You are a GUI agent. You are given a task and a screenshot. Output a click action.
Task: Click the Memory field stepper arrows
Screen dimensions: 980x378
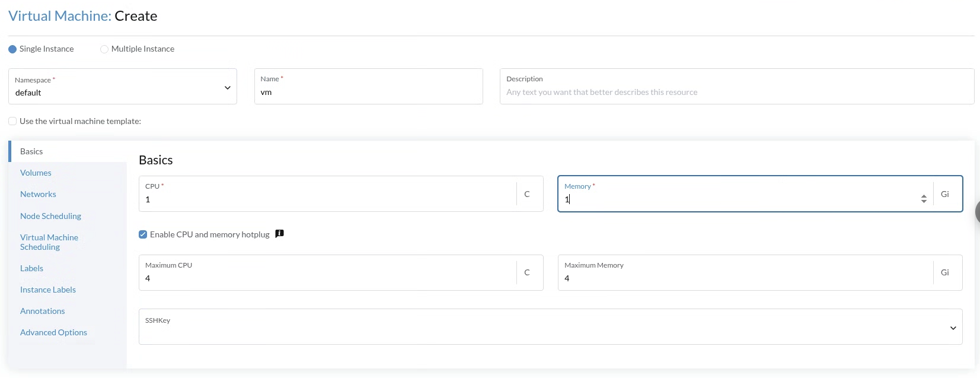(924, 199)
